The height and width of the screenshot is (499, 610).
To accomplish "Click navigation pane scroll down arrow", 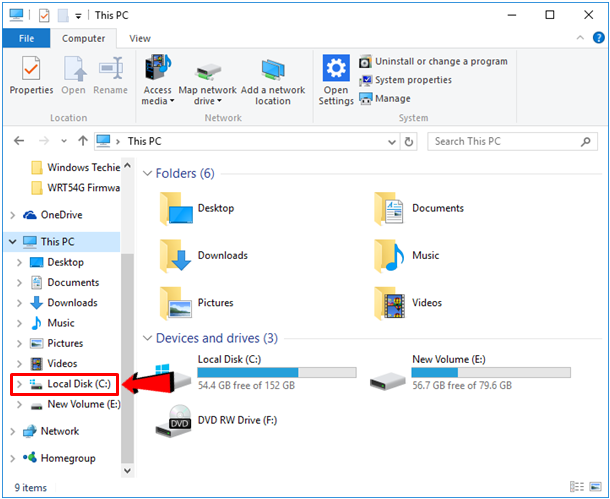I will click(127, 471).
